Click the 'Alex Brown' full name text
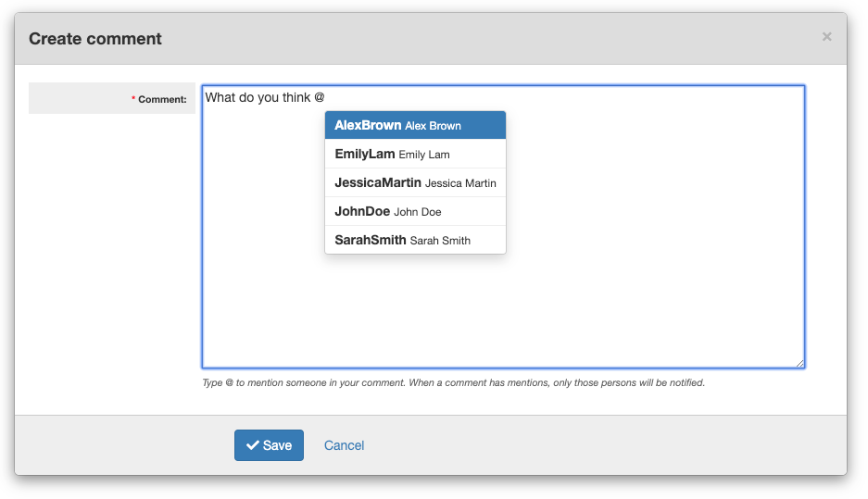Image resolution: width=868 pixels, height=499 pixels. 433,126
